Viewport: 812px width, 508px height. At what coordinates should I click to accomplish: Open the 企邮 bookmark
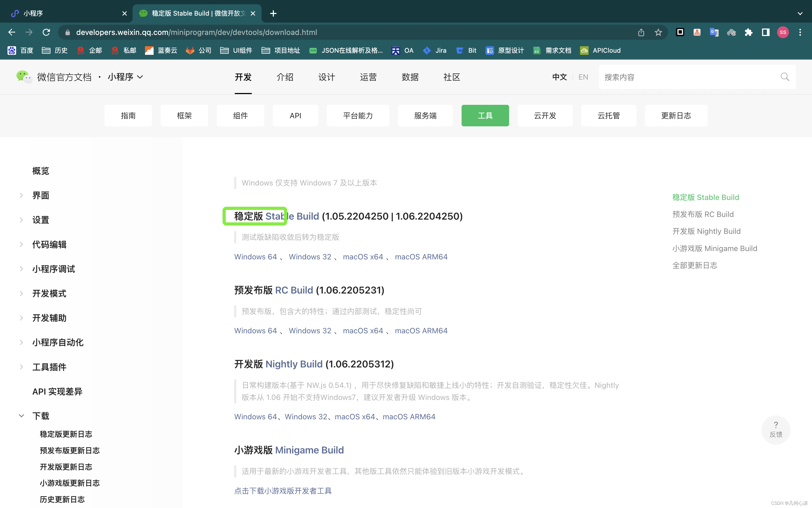(x=89, y=51)
